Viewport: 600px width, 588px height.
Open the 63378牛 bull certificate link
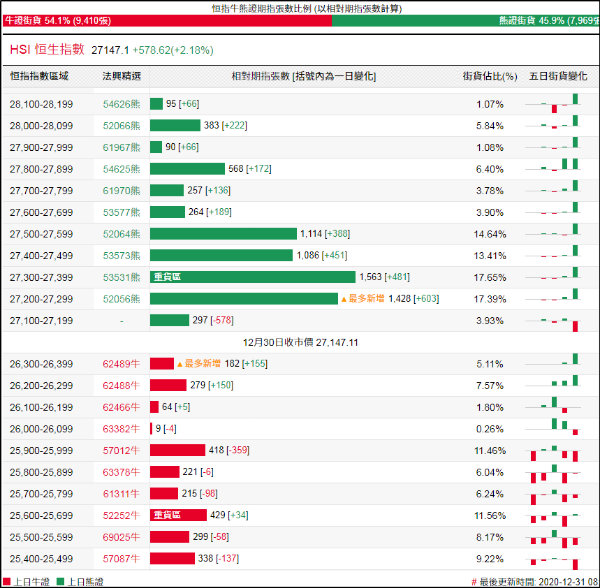pyautogui.click(x=121, y=472)
